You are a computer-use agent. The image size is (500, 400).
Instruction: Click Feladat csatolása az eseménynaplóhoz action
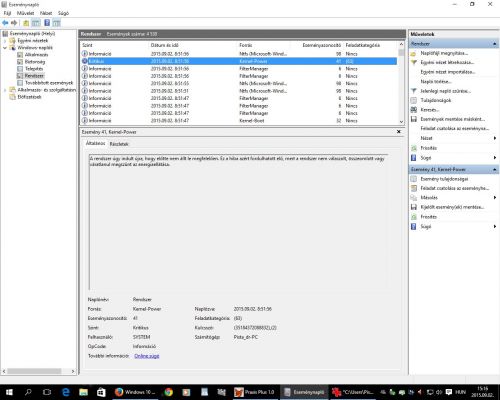point(455,128)
